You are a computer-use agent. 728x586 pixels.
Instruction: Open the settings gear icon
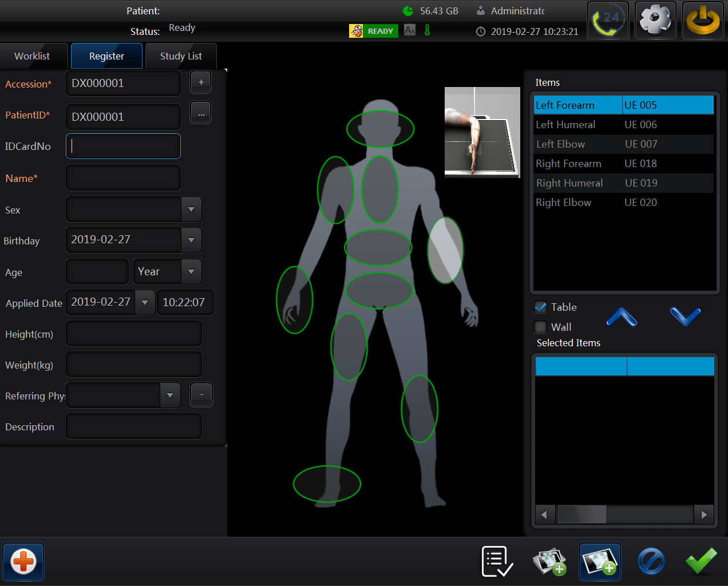pos(655,20)
